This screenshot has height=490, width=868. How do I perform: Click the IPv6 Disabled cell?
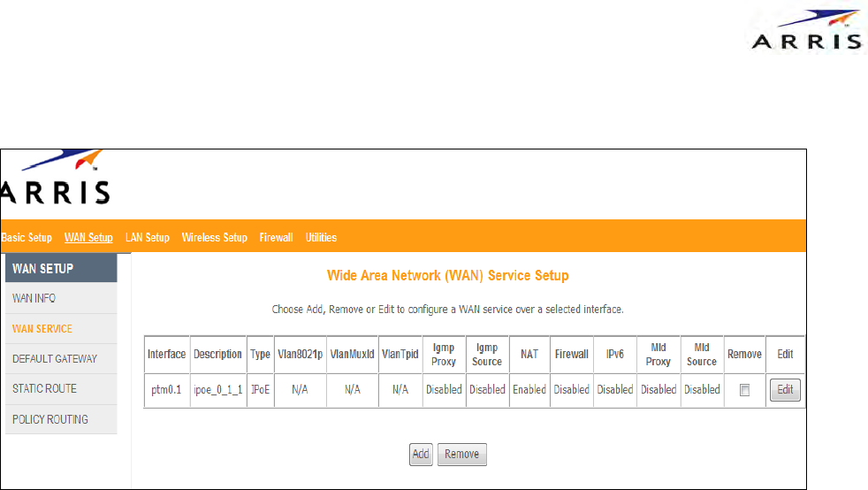tap(615, 390)
